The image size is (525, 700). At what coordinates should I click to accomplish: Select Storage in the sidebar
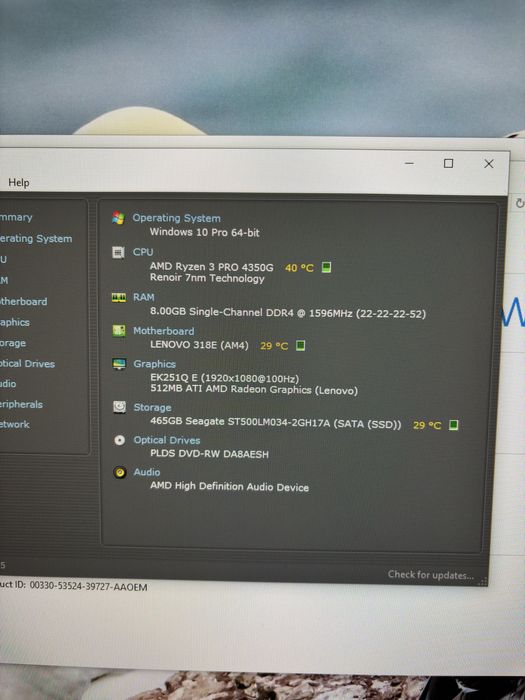pos(13,343)
